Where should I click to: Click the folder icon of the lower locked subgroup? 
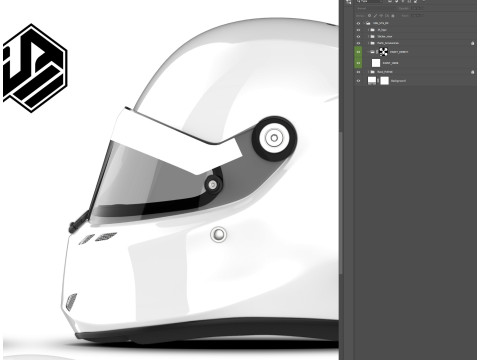(x=373, y=72)
